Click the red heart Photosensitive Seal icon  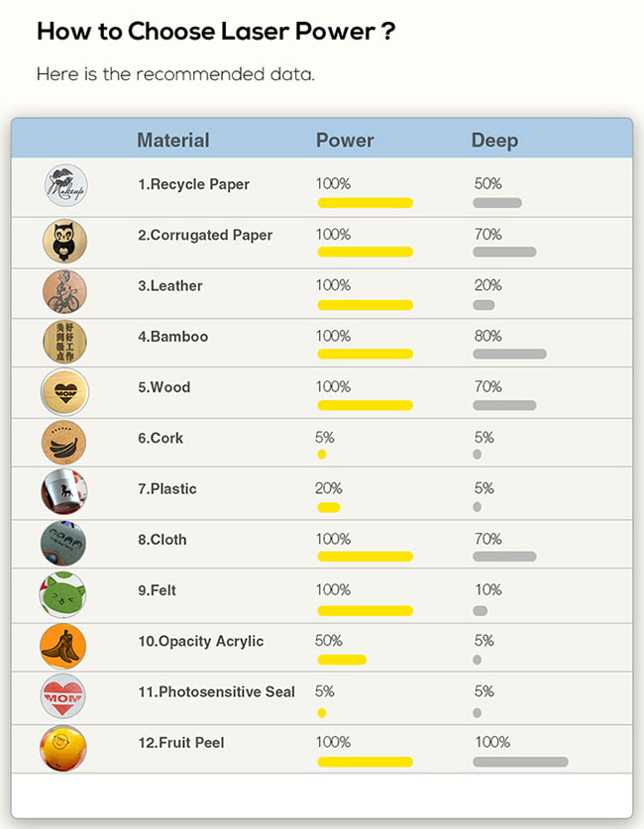click(x=61, y=695)
